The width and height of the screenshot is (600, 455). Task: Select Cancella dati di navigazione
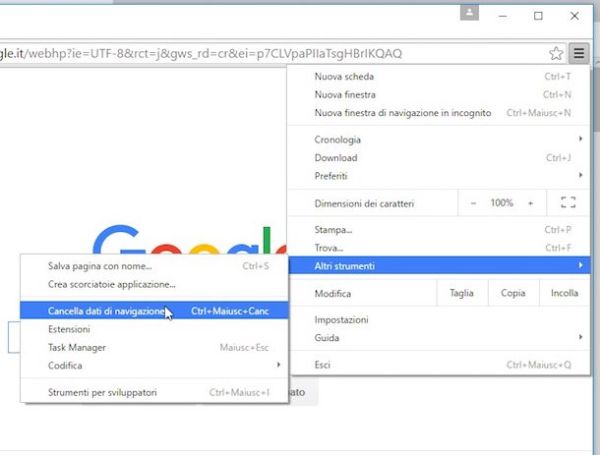pos(107,311)
